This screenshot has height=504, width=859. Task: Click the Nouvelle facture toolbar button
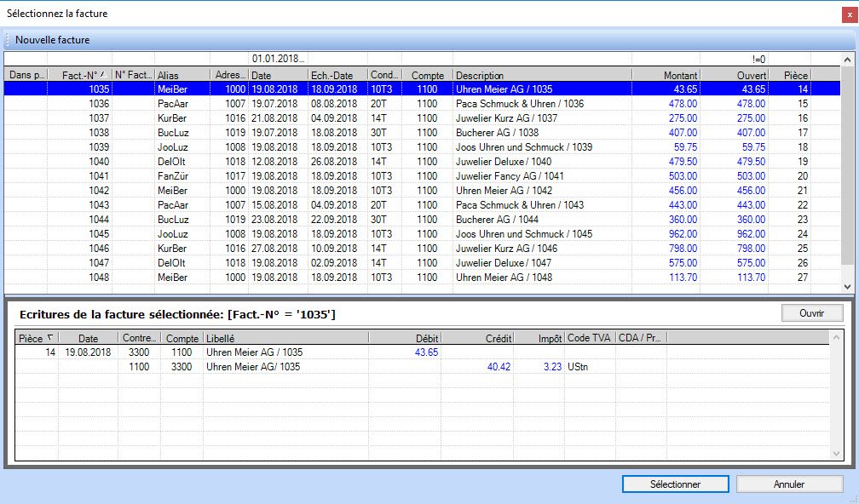click(52, 40)
